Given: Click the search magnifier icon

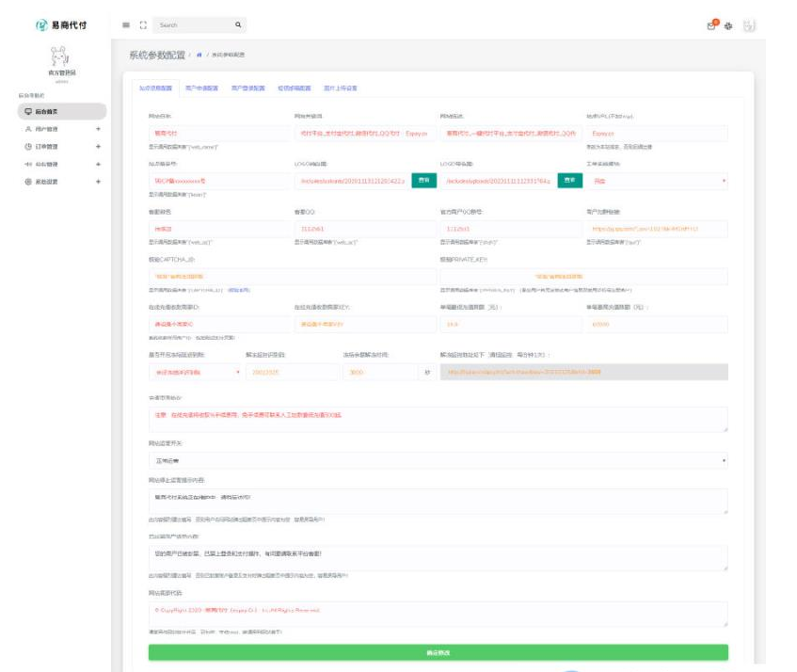Looking at the screenshot, I should pyautogui.click(x=237, y=24).
